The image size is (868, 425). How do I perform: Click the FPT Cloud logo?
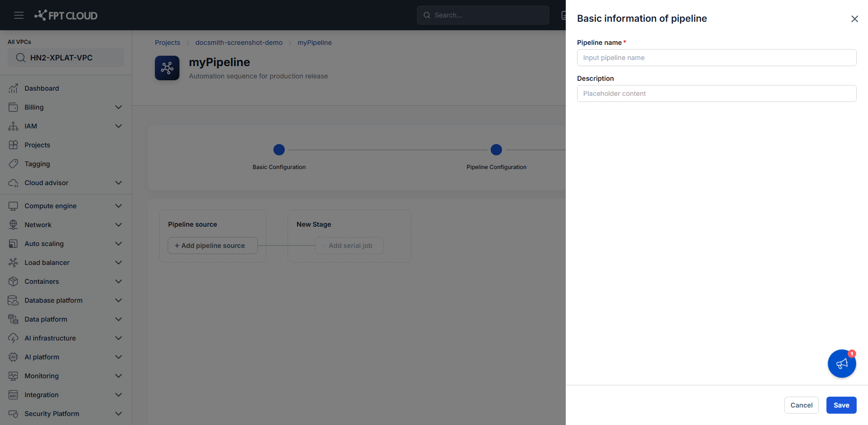click(66, 15)
